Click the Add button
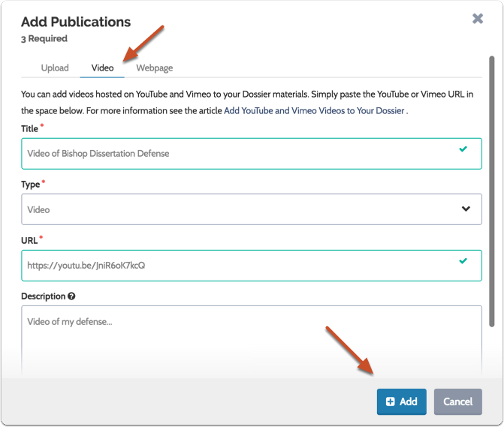This screenshot has width=504, height=427. [401, 401]
